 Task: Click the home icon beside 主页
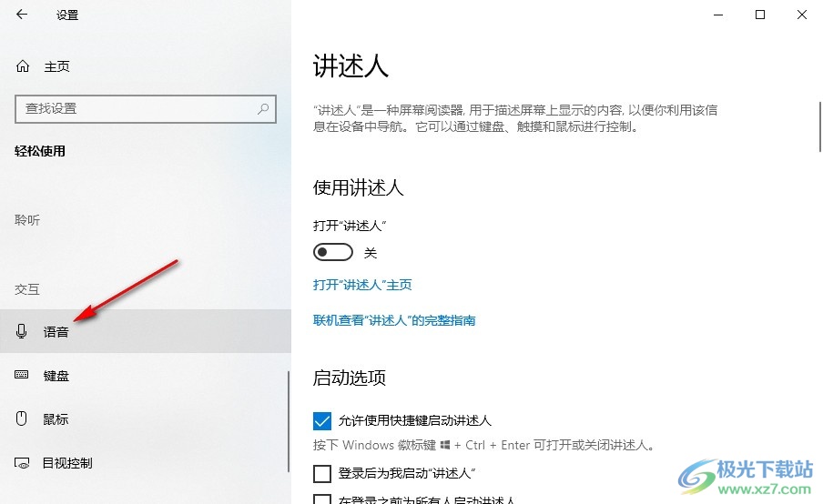point(23,66)
